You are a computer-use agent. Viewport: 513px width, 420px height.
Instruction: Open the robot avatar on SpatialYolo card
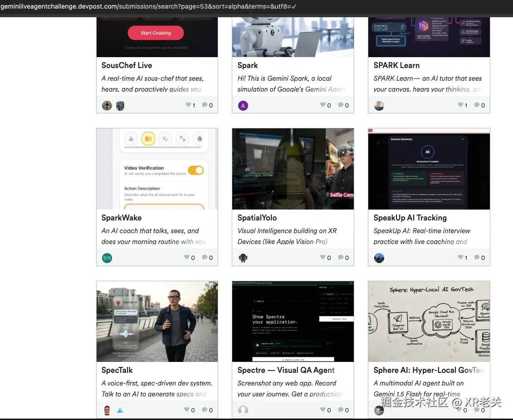coord(243,258)
